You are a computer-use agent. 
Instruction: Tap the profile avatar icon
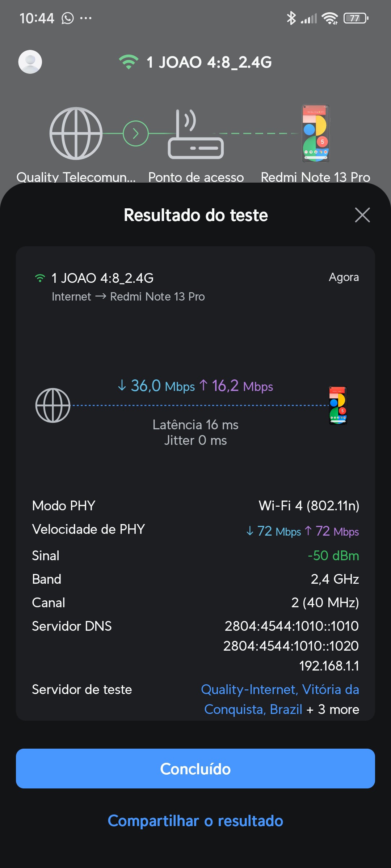tap(30, 62)
